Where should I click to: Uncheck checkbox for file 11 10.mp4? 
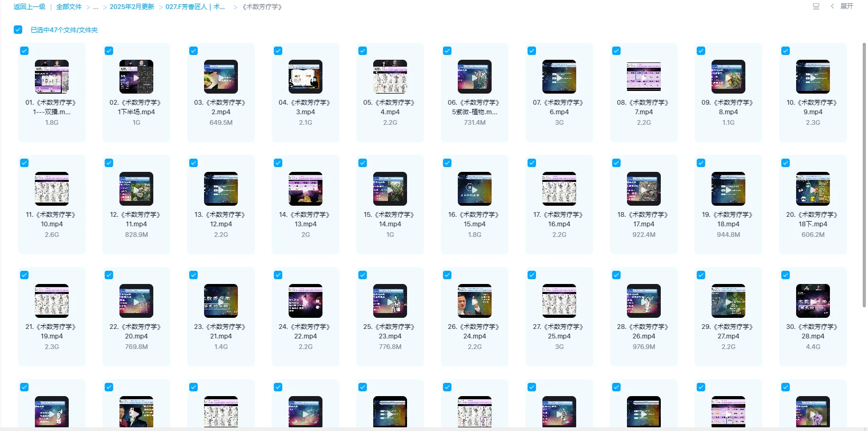[x=24, y=163]
